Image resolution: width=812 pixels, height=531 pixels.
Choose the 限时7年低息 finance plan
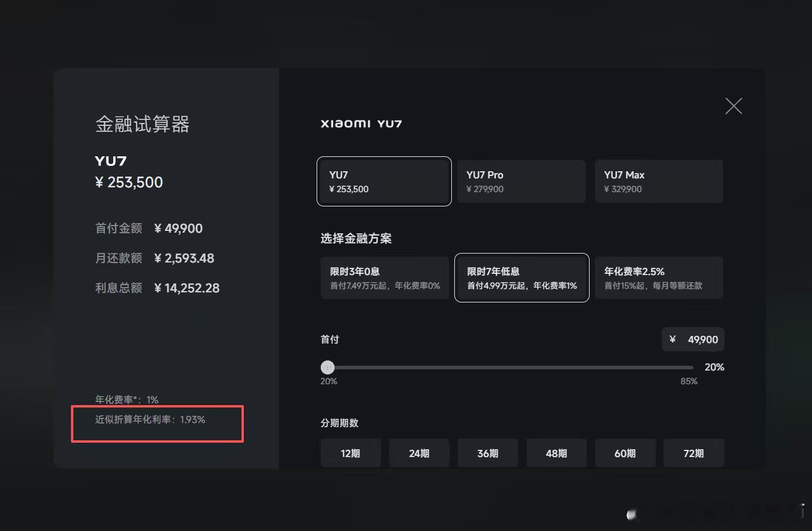pyautogui.click(x=522, y=278)
